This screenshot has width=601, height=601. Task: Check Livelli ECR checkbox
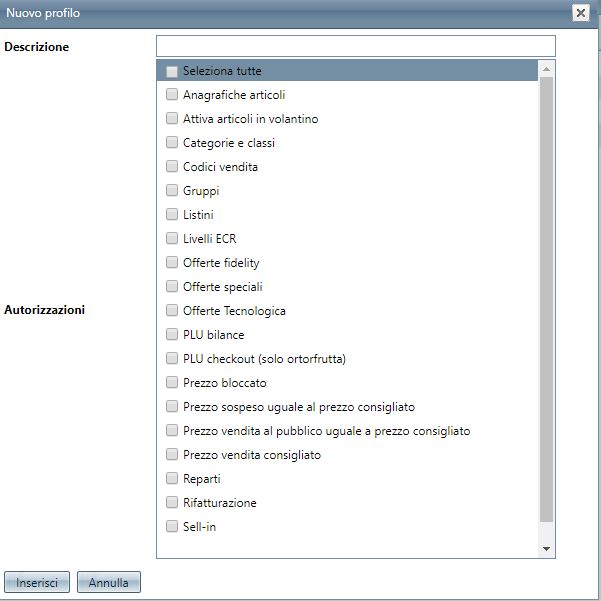[172, 239]
